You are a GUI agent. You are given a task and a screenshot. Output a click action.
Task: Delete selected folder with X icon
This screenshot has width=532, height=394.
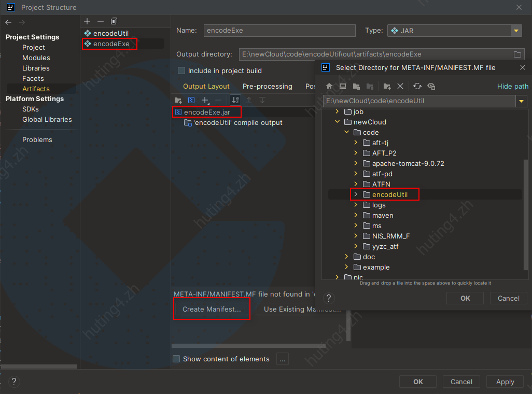[400, 86]
